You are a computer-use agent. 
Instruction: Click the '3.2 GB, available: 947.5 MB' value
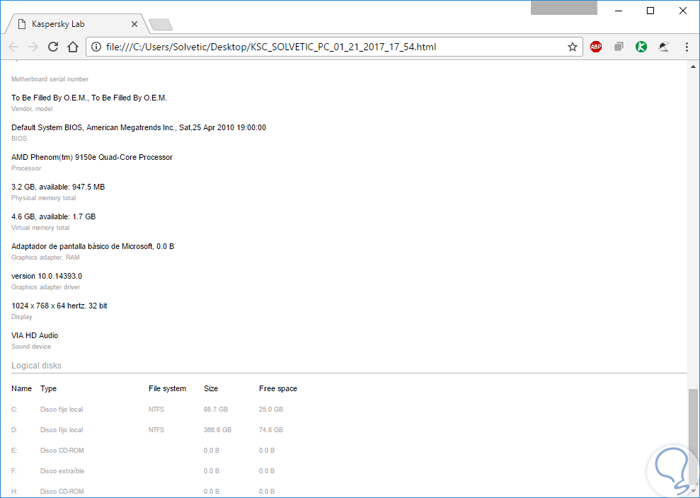point(58,187)
